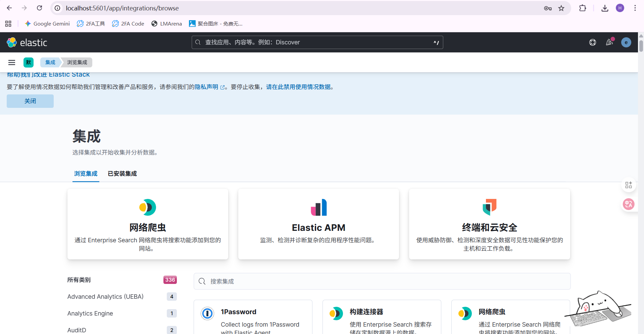Click the page-translate floating icon
This screenshot has height=334, width=644.
click(629, 204)
